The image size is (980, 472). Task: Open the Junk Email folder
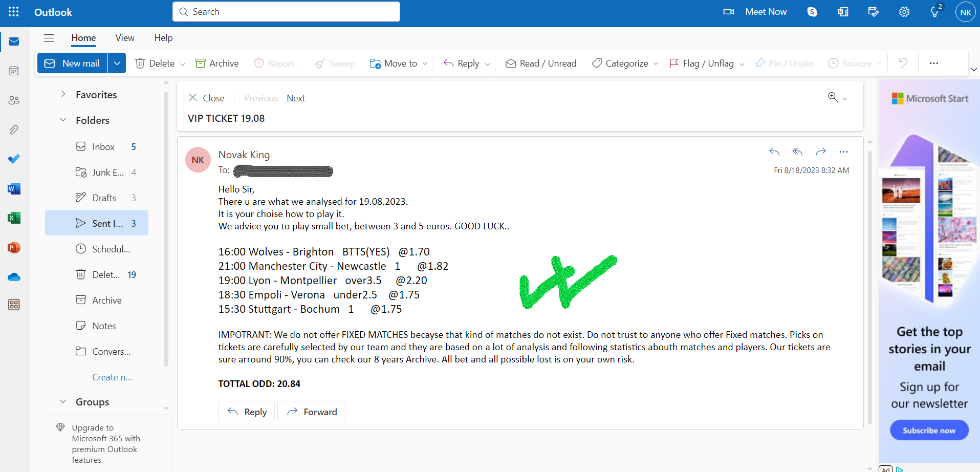pos(97,172)
